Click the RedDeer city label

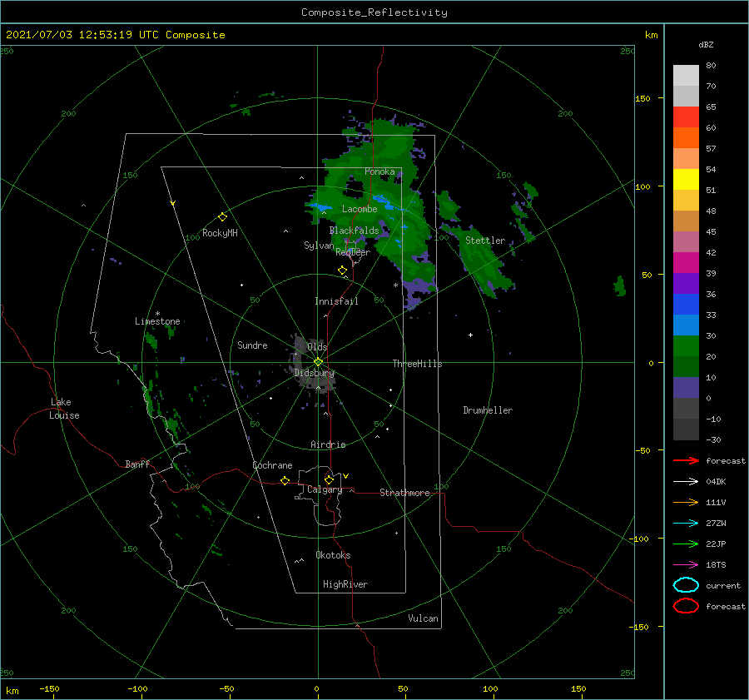pos(353,252)
